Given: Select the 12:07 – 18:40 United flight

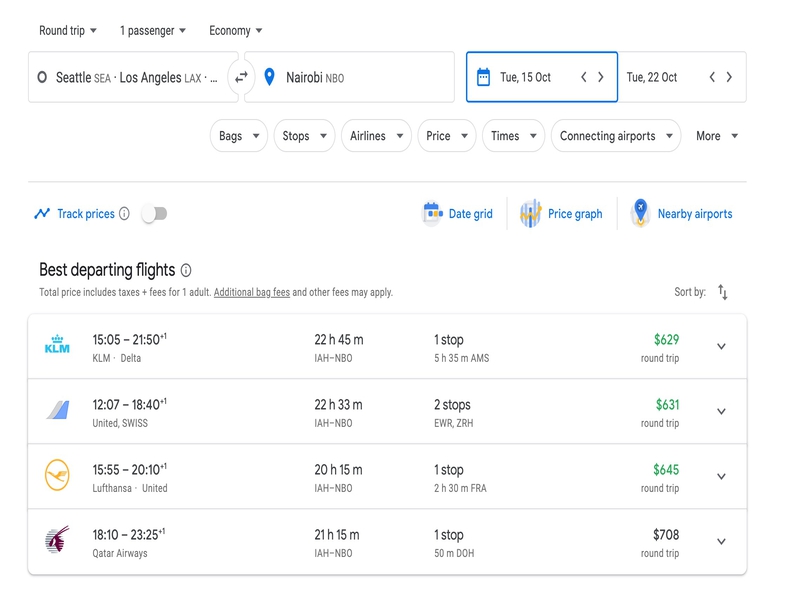Looking at the screenshot, I should (x=387, y=411).
